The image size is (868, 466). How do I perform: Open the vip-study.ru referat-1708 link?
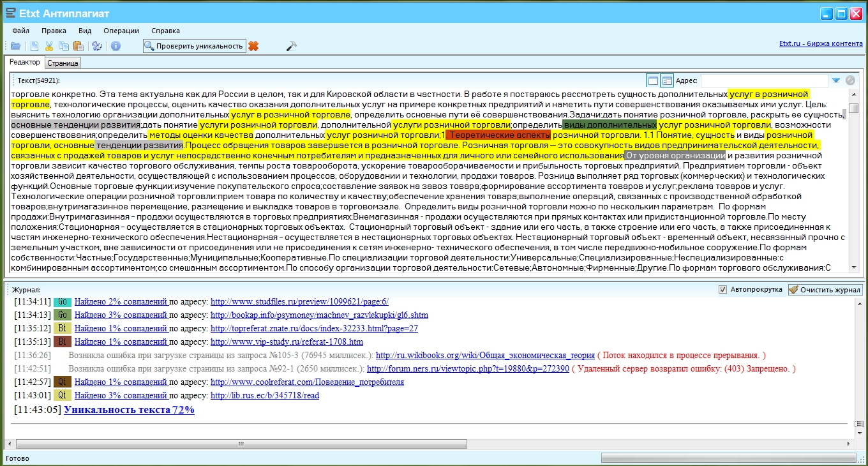tap(287, 342)
